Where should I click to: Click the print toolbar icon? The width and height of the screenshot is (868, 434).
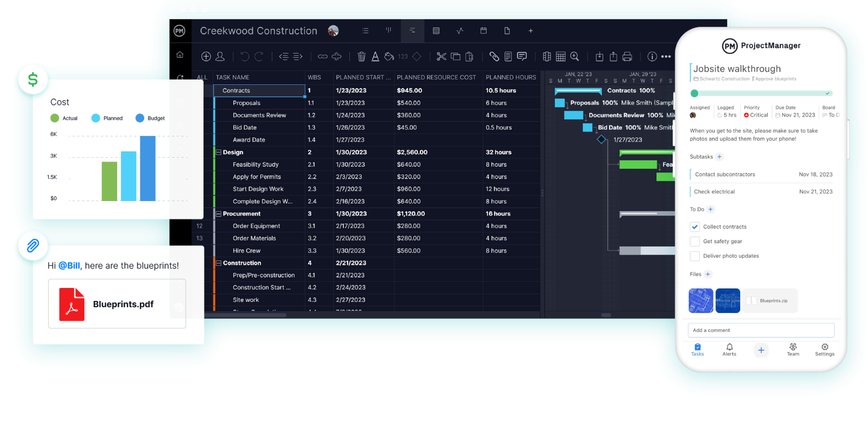[x=627, y=56]
